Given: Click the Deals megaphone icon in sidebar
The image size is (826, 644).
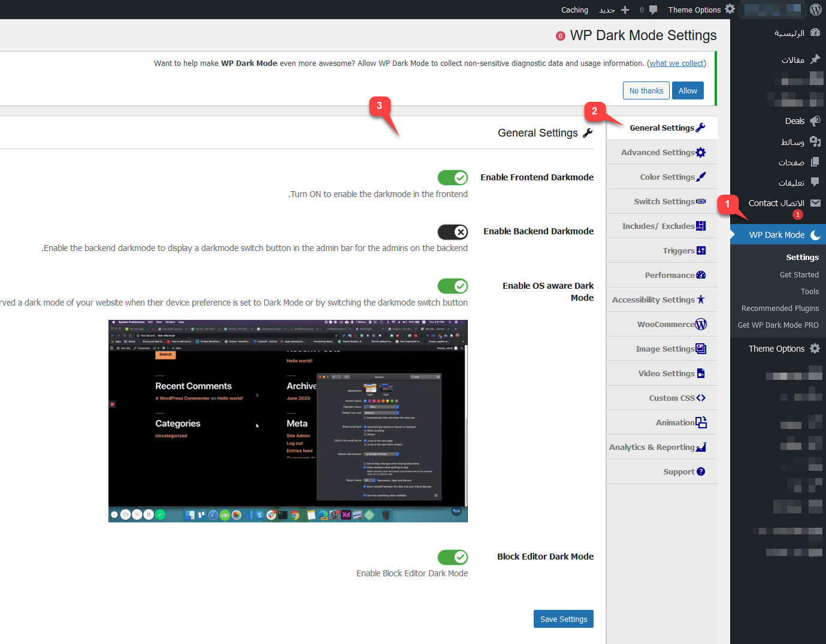Looking at the screenshot, I should point(815,121).
